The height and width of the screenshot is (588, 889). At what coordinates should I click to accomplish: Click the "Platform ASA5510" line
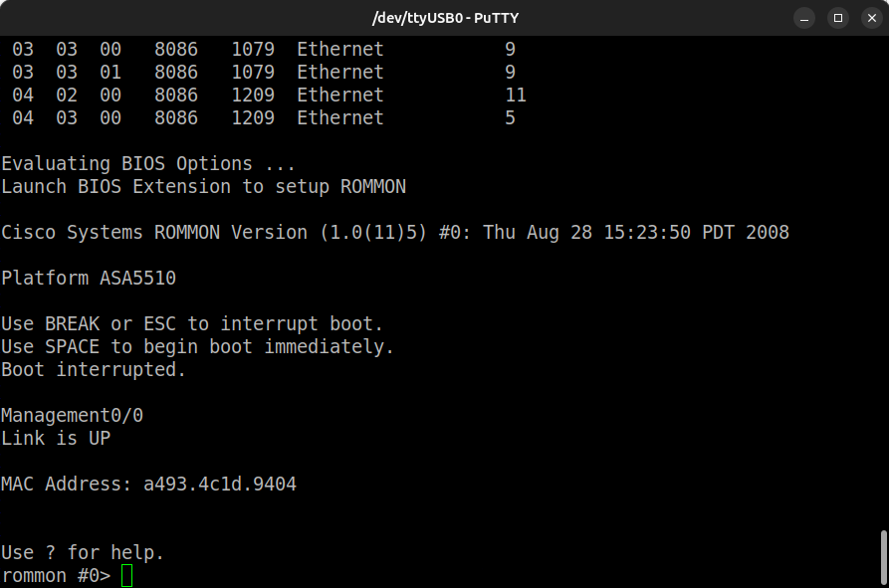click(89, 279)
